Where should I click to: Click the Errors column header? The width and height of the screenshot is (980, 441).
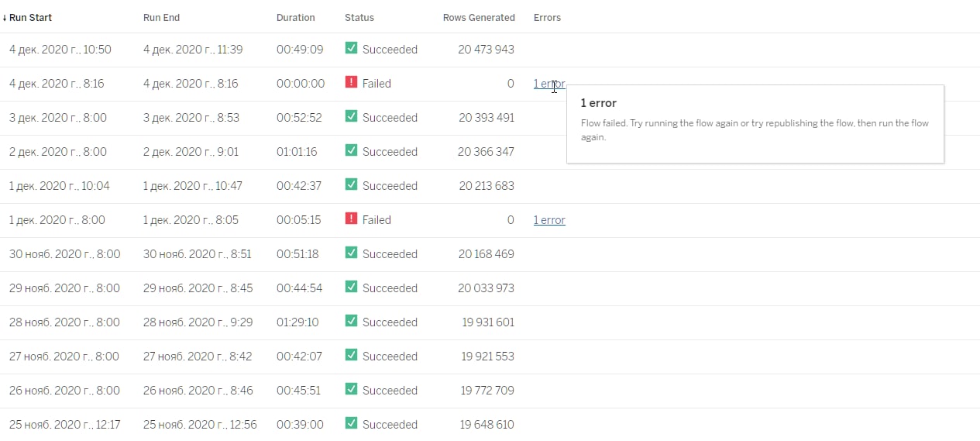click(x=547, y=17)
